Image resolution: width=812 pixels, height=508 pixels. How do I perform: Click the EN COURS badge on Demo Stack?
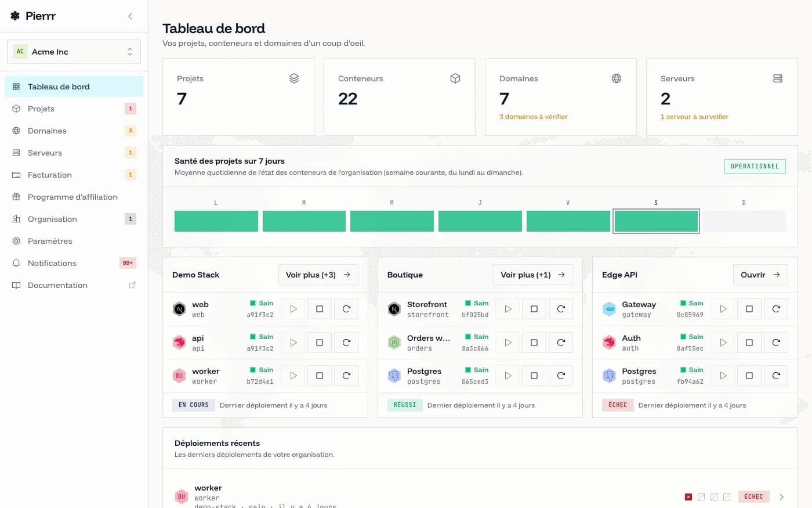coord(194,405)
